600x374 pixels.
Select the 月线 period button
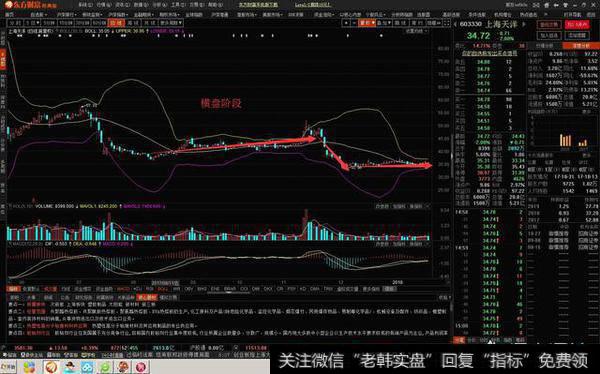(150, 23)
